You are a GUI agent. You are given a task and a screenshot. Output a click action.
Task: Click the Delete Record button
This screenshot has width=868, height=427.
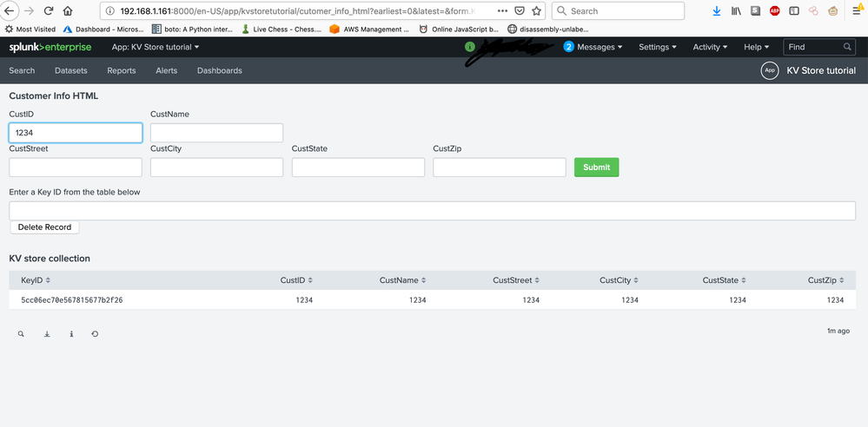43,227
